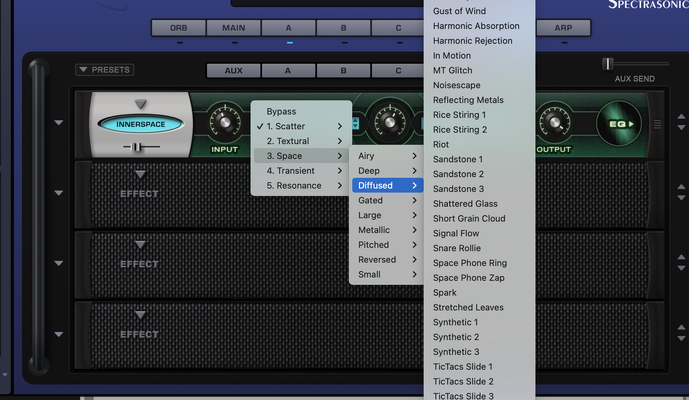The width and height of the screenshot is (689, 400).
Task: Open the Reversed submenu
Action: pos(387,260)
